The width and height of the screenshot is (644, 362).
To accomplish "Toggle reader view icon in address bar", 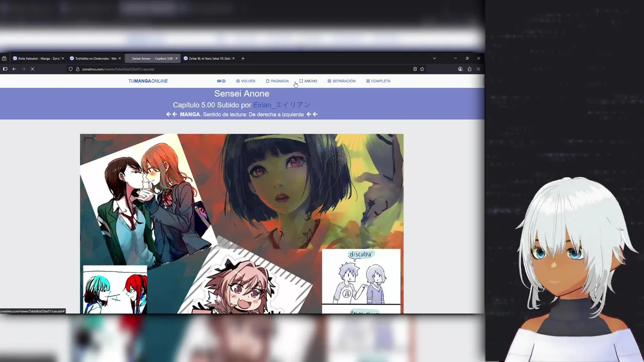I will click(x=415, y=69).
